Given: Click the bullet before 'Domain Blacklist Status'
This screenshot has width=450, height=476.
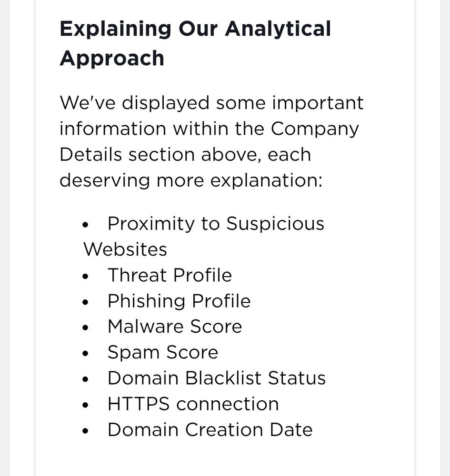Looking at the screenshot, I should coord(85,379).
